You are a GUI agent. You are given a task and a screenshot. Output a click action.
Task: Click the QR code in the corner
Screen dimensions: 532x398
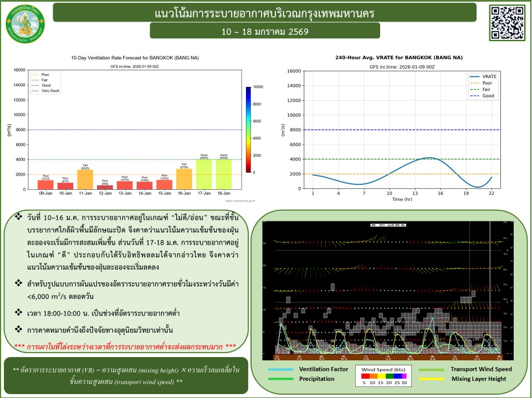coord(507,22)
